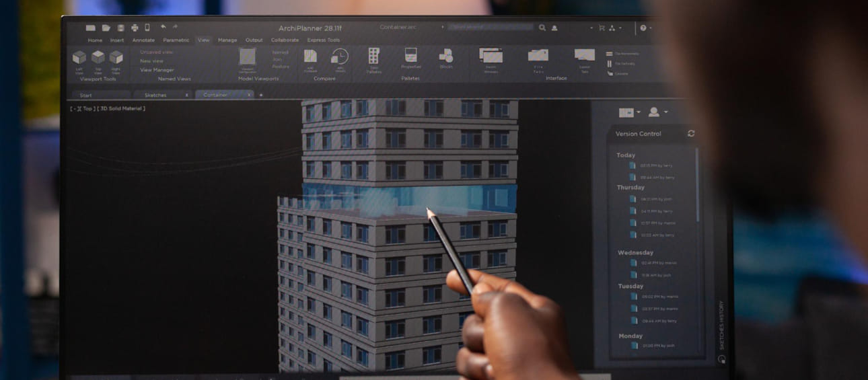Click the undo arrow icon
The height and width of the screenshot is (380, 868).
pos(164,28)
